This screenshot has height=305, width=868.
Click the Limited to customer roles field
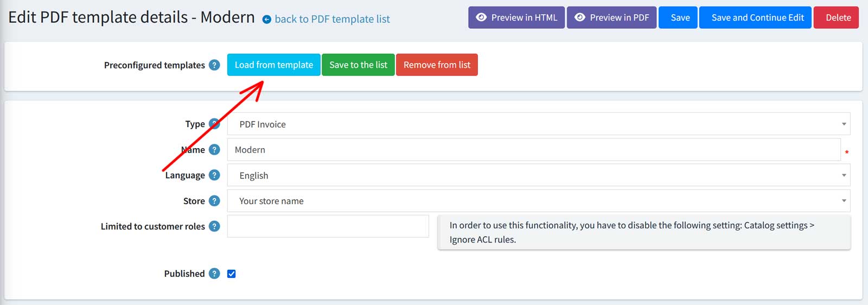point(328,226)
